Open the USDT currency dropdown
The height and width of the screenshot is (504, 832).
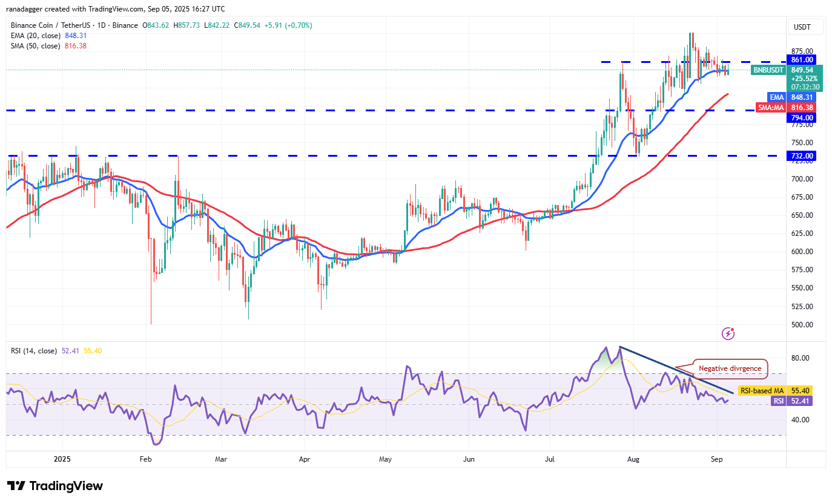[x=805, y=27]
